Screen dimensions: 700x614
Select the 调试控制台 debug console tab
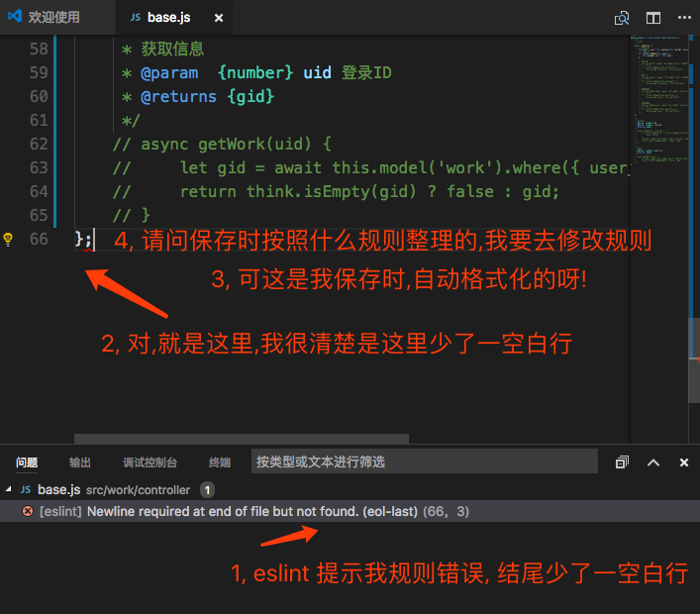click(x=150, y=462)
